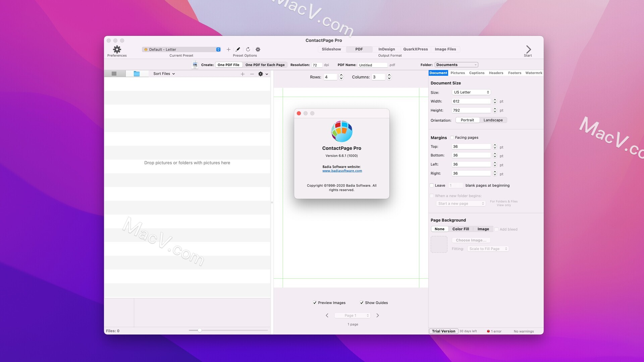The width and height of the screenshot is (644, 362).
Task: Click the PDF Name Untitled field
Action: point(373,65)
